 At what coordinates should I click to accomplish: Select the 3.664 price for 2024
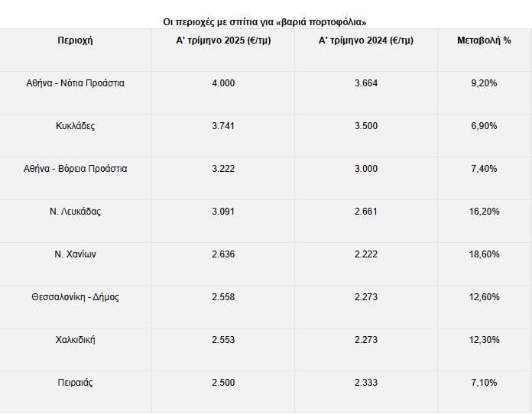coord(365,83)
